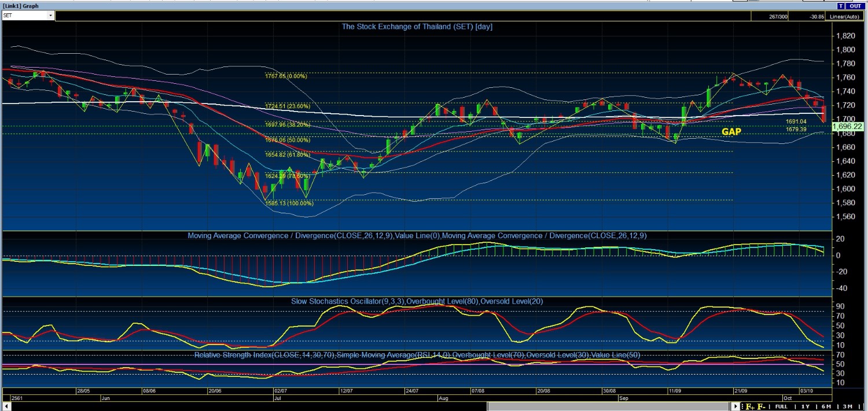This screenshot has width=868, height=411.
Task: Click the 1,560 price axis label
Action: [x=846, y=217]
